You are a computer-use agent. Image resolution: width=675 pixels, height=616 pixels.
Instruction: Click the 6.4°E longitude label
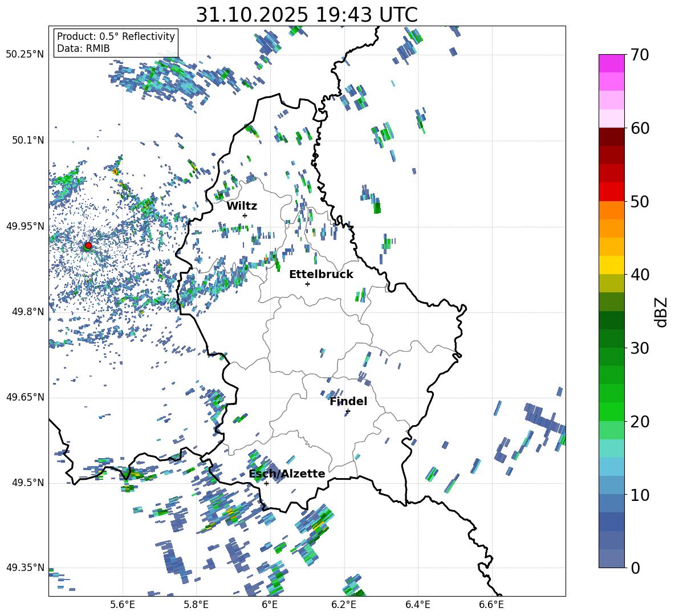point(417,605)
